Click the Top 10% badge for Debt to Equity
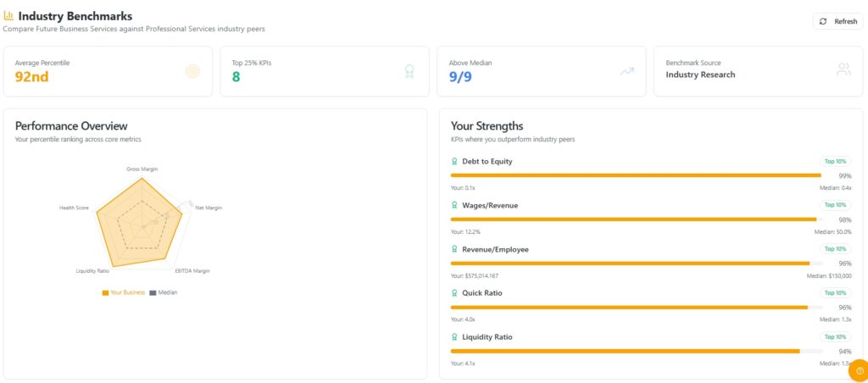 tap(835, 161)
